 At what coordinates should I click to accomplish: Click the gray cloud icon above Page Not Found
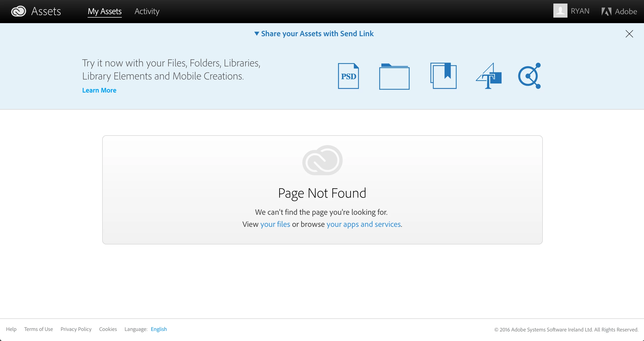point(322,160)
